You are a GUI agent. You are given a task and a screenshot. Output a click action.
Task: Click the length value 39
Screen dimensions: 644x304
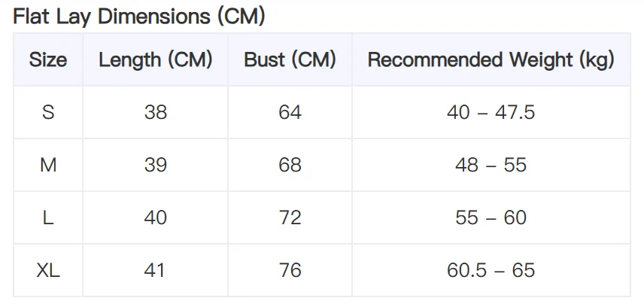pyautogui.click(x=155, y=165)
